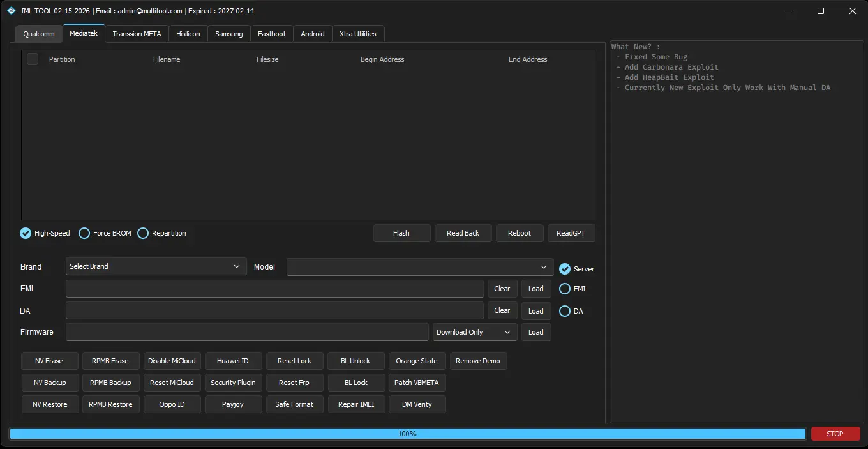Toggle the High-Speed option

pyautogui.click(x=26, y=233)
